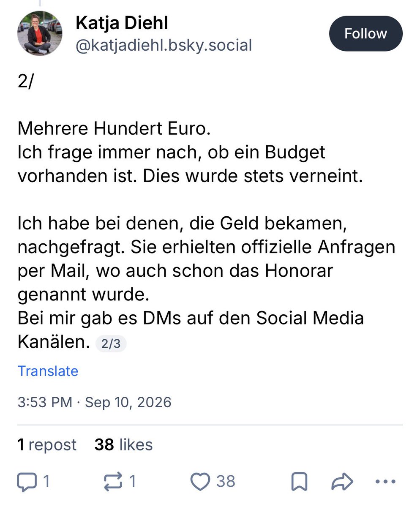Open the @katjadiehl.bsky.social handle
Image resolution: width=420 pixels, height=507 pixels.
(164, 45)
